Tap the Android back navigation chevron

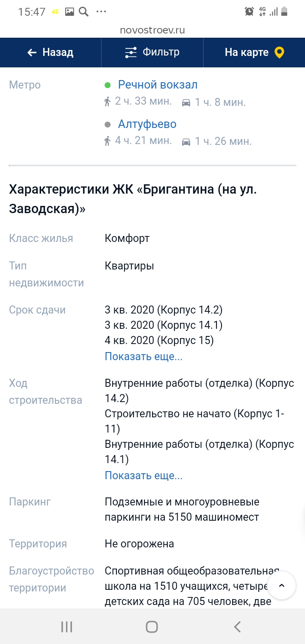click(x=238, y=627)
